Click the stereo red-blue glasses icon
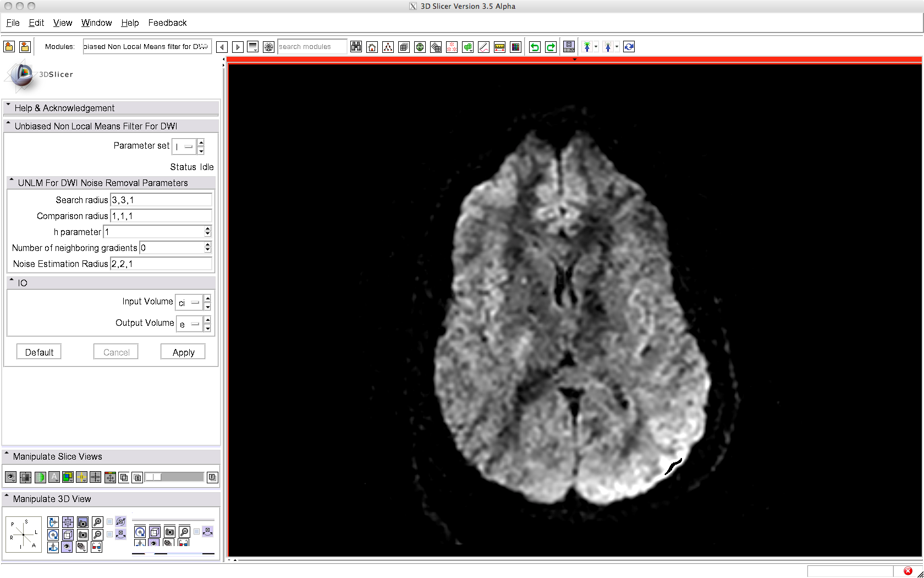This screenshot has height=578, width=924. pos(96,547)
